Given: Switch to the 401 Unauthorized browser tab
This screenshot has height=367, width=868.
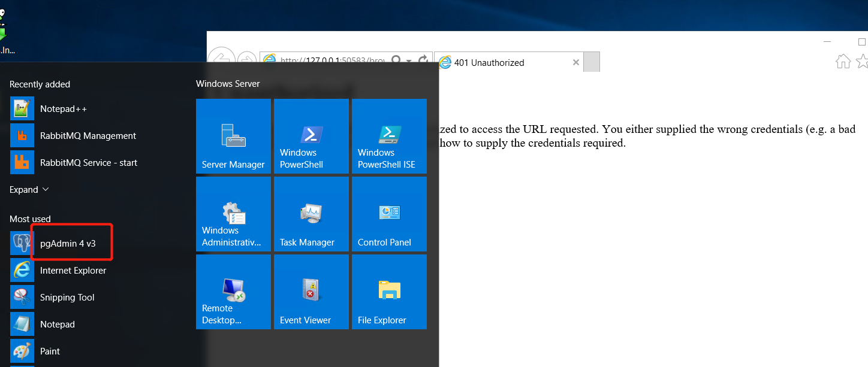Looking at the screenshot, I should coord(504,62).
